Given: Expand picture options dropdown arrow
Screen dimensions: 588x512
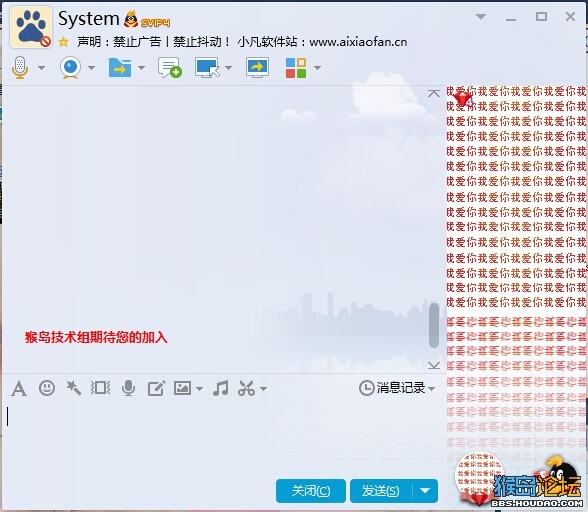Looking at the screenshot, I should (x=200, y=389).
